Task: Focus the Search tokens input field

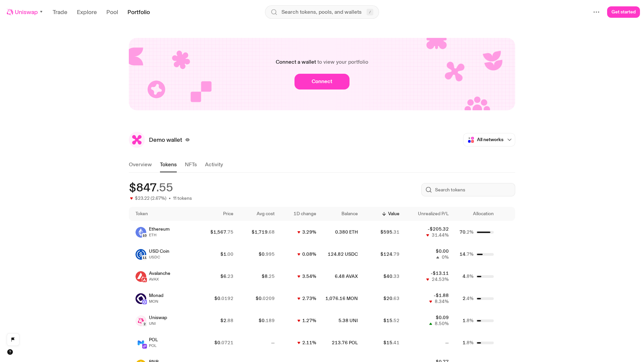Action: point(468,190)
